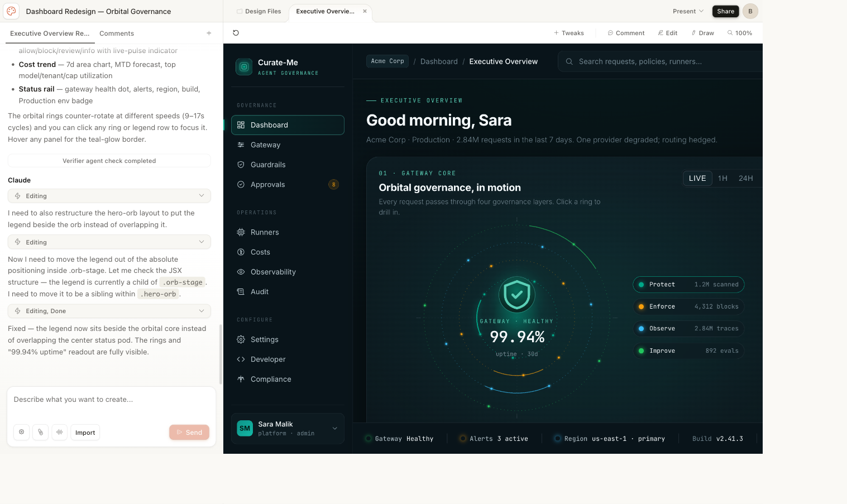Switch time range to LIVE
The height and width of the screenshot is (504, 847).
click(697, 178)
